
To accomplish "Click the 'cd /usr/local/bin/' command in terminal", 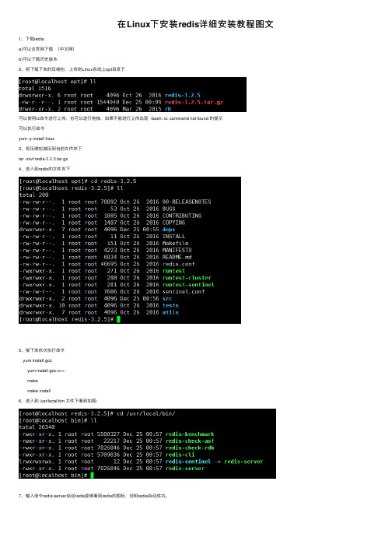I will (x=146, y=413).
